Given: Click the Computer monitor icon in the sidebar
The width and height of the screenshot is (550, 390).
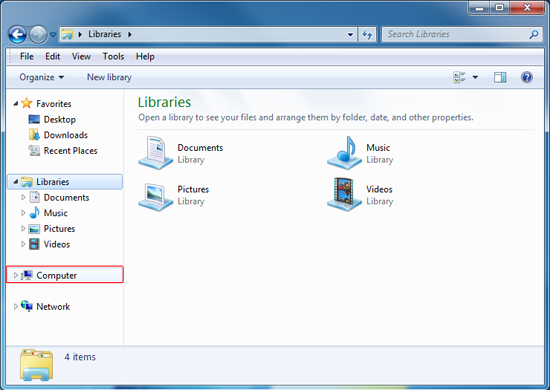Looking at the screenshot, I should [27, 275].
